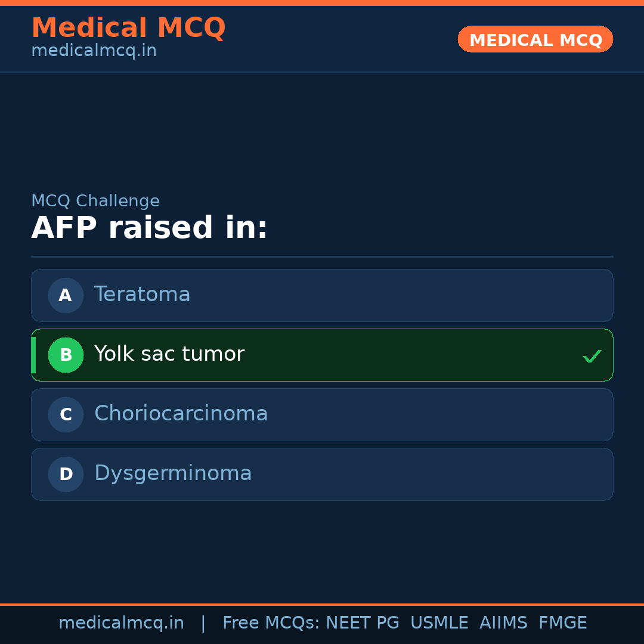This screenshot has width=644, height=644.
Task: Pick the Dysgerminoma answer option
Action: point(173,473)
